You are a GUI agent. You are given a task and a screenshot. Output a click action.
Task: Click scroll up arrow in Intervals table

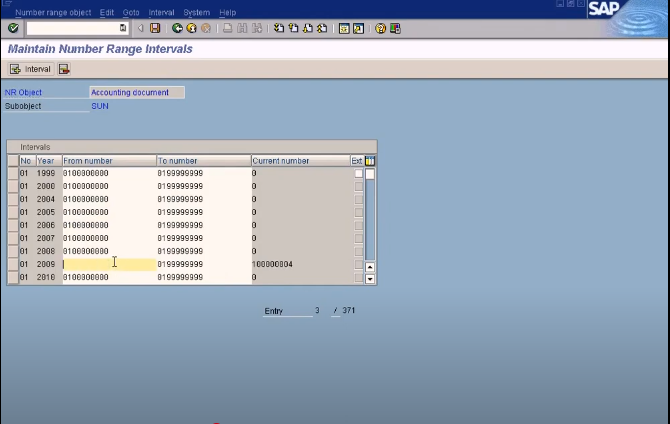(370, 267)
